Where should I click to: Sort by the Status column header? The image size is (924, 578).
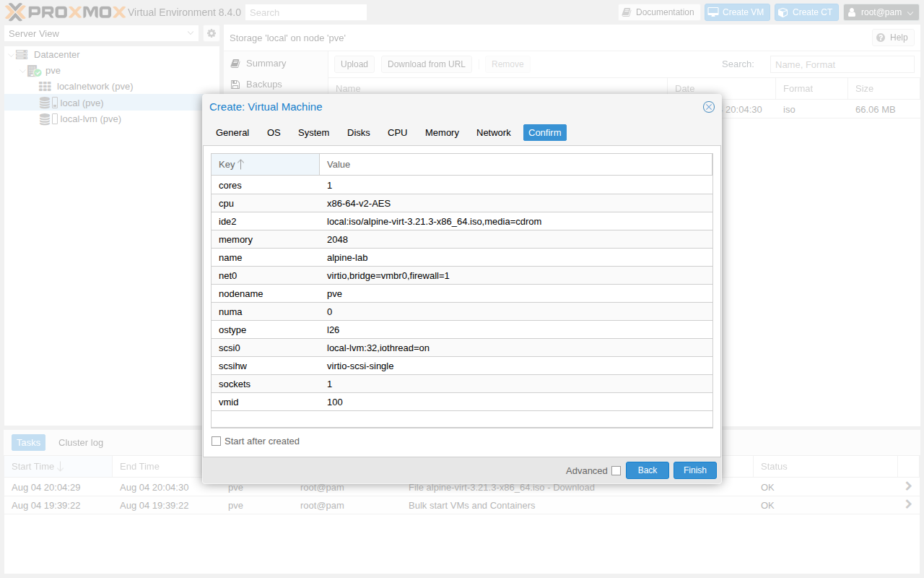point(825,467)
